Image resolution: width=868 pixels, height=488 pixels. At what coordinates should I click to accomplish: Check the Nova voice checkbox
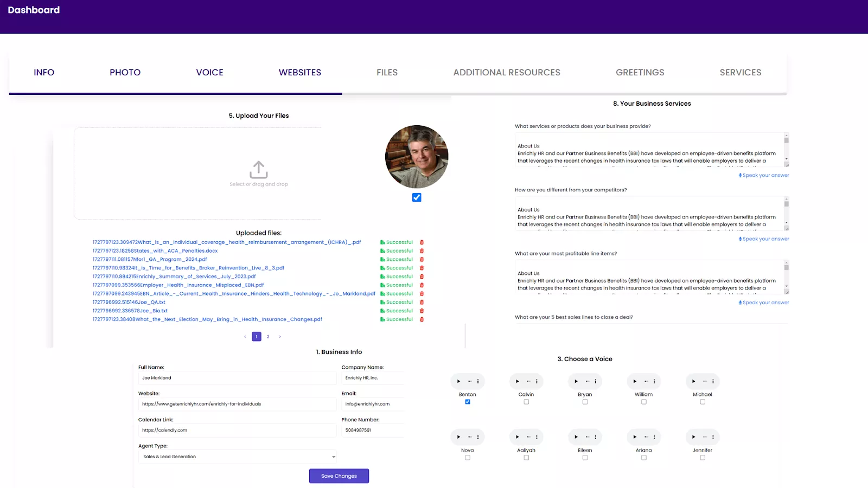468,458
